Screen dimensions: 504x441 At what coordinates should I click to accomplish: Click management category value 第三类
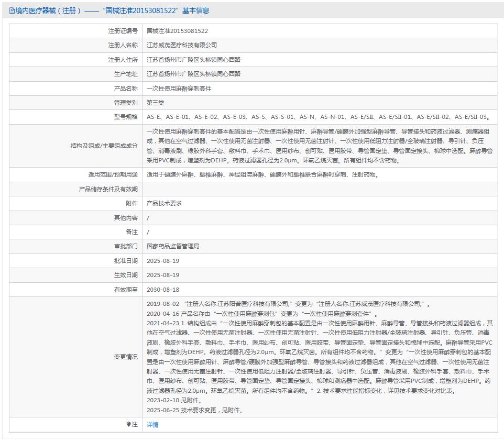[x=156, y=103]
